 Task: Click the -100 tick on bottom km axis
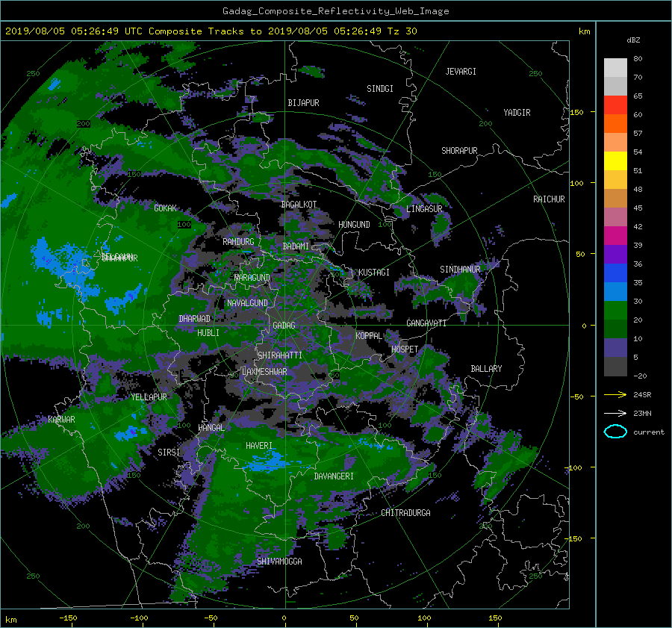139,618
